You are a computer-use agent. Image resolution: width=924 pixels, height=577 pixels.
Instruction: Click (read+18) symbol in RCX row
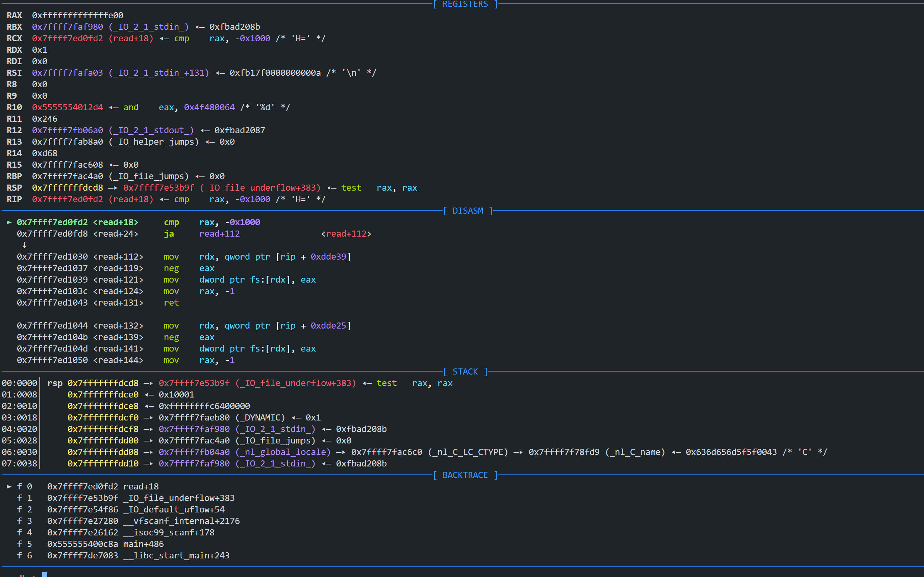pos(131,38)
